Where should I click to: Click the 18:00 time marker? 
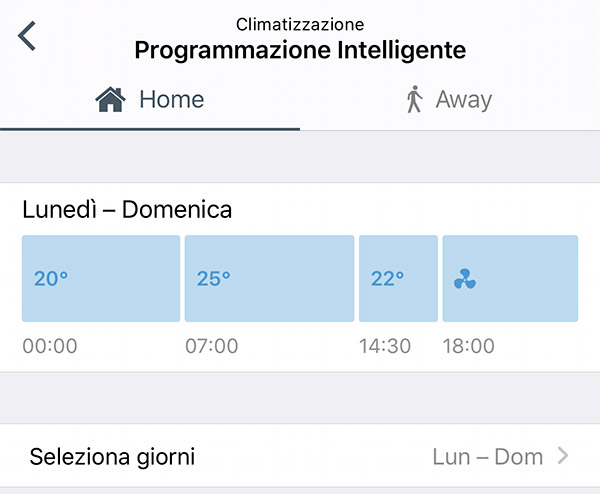click(469, 346)
